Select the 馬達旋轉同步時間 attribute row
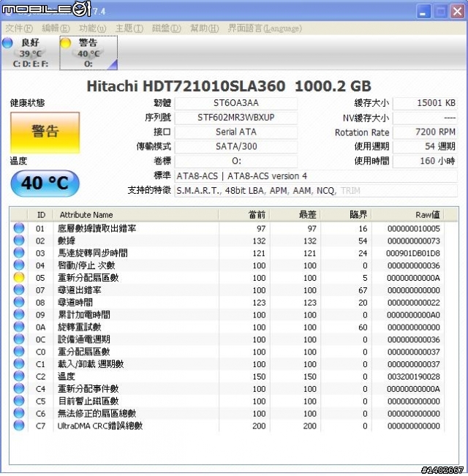Image resolution: width=468 pixels, height=476 pixels. pos(227,253)
